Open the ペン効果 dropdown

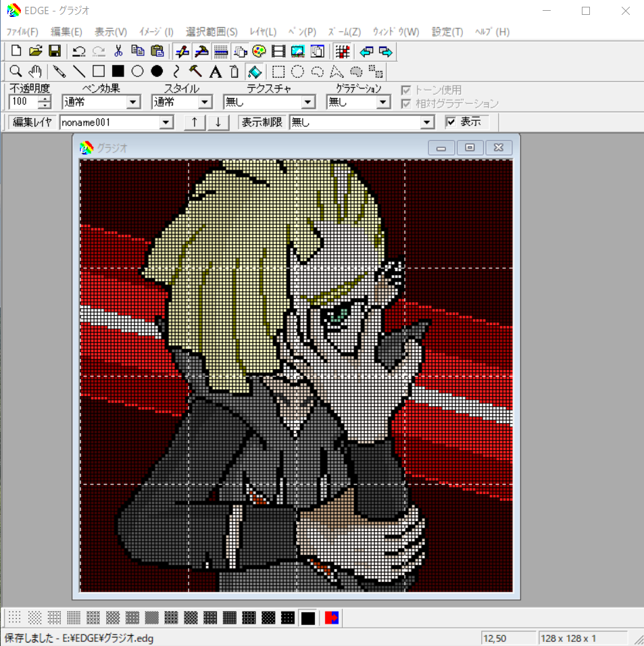(133, 102)
